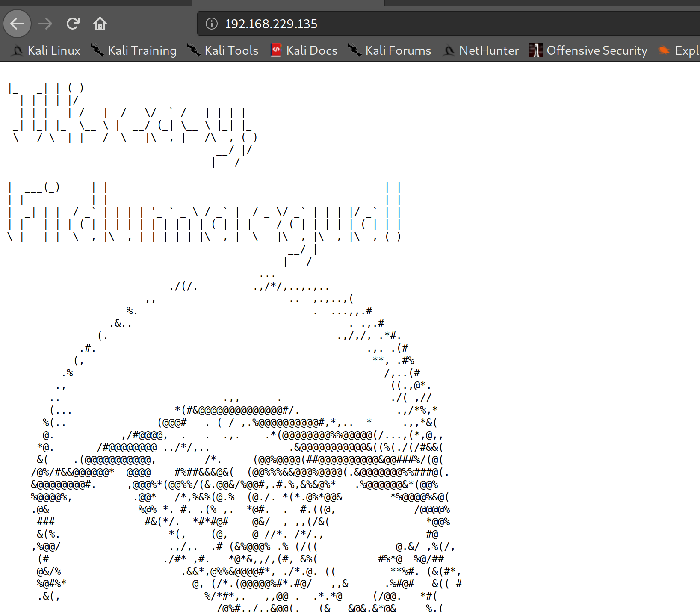The height and width of the screenshot is (612, 700).
Task: Open the Kali Forums bookmark
Action: coord(390,50)
